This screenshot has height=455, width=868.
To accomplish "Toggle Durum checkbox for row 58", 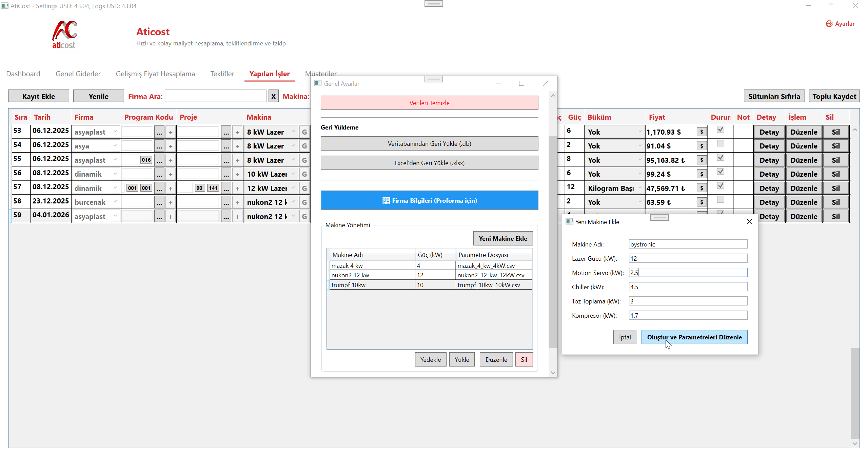I will (x=721, y=200).
